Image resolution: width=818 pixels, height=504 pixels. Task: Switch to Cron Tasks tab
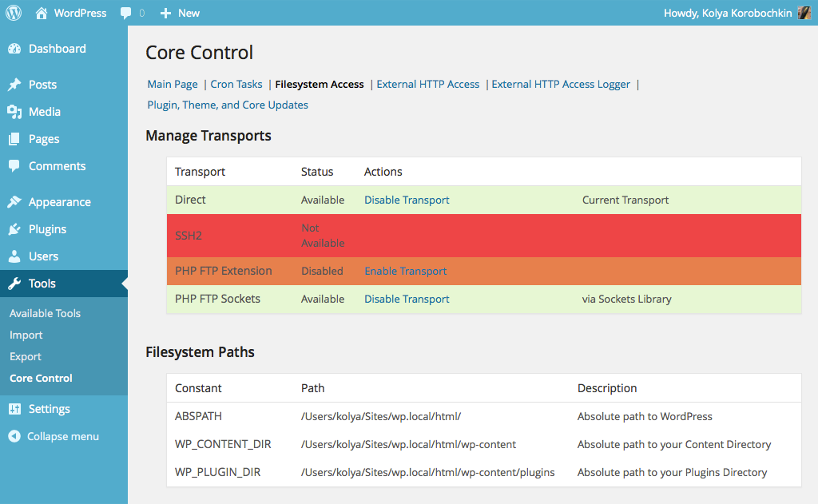[x=236, y=84]
